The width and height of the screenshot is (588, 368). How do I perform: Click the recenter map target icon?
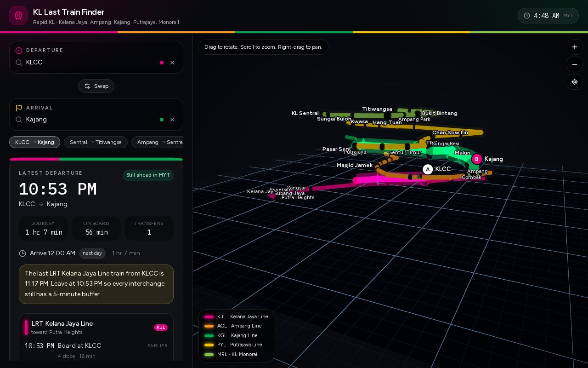pyautogui.click(x=575, y=82)
